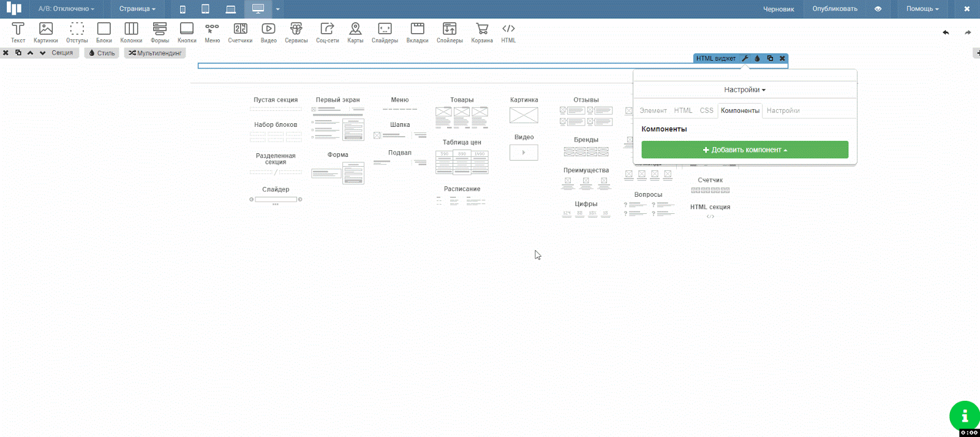Click the Мультилендинг button
Viewport: 980px width, 437px height.
tap(155, 53)
